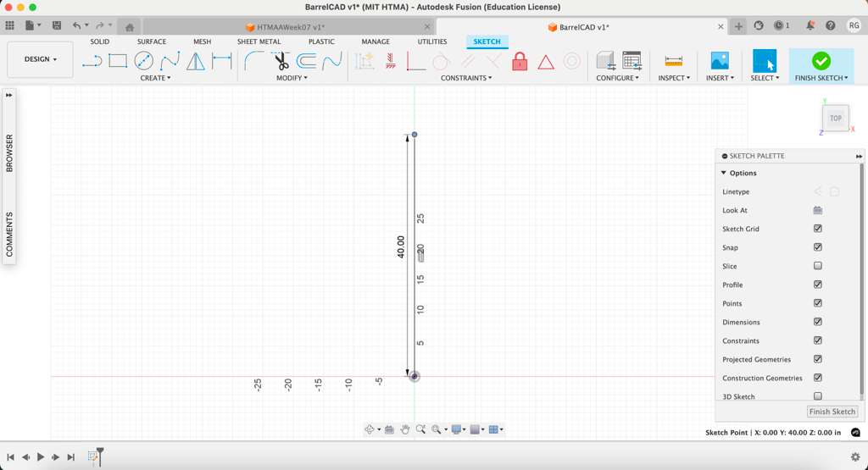The width and height of the screenshot is (868, 470).
Task: Switch to the SURFACE ribbon tab
Action: click(x=152, y=41)
